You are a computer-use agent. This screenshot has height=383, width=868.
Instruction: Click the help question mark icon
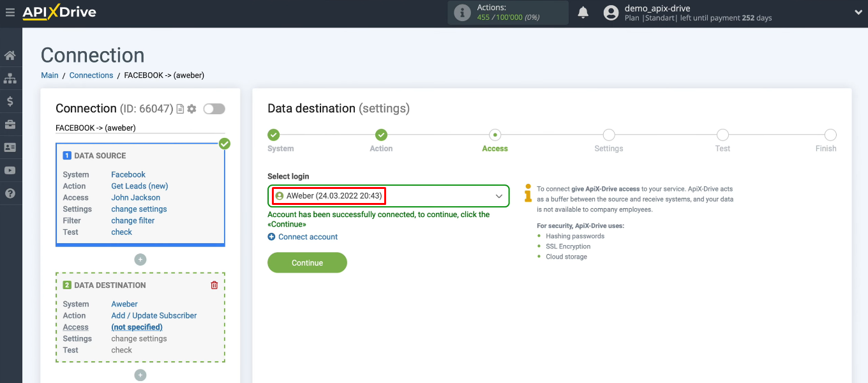(10, 193)
